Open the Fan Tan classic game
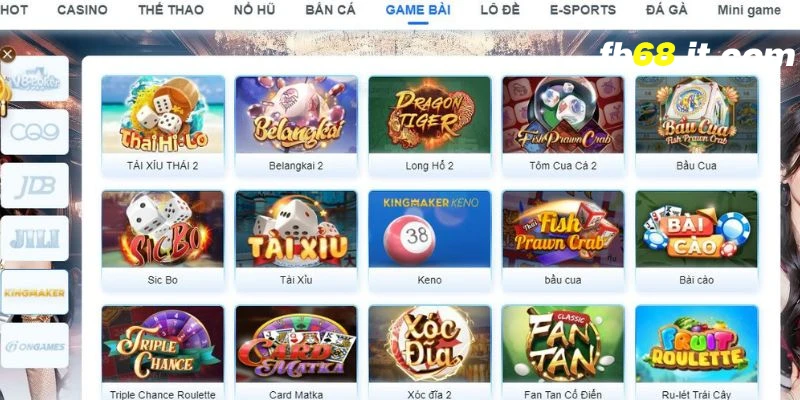Viewport: 800px width, 400px height. click(563, 353)
